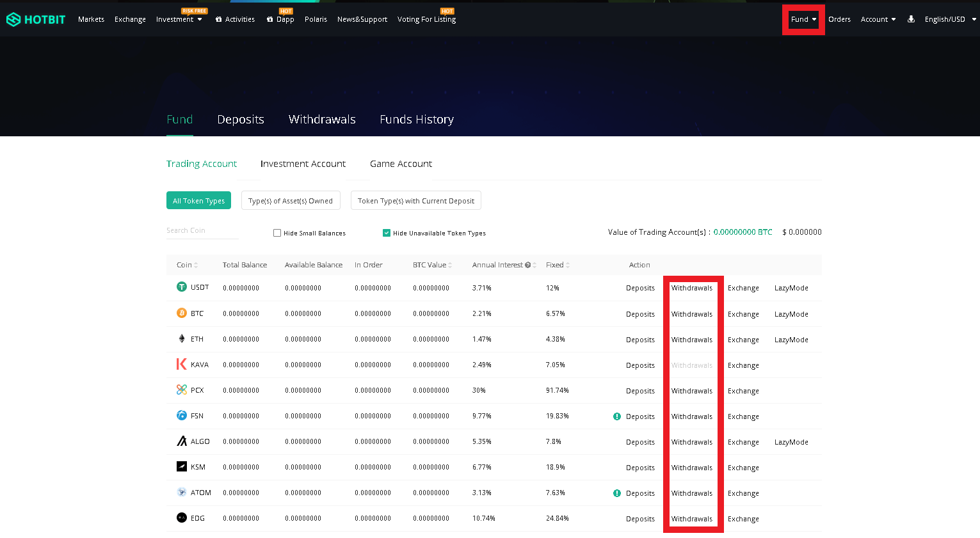Click the ALGO coin icon
Image resolution: width=980 pixels, height=538 pixels.
pos(182,441)
